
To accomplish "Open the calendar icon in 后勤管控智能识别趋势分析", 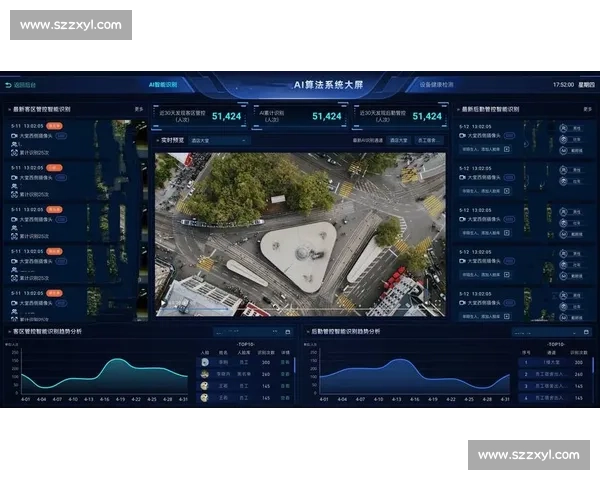I will click(x=586, y=332).
